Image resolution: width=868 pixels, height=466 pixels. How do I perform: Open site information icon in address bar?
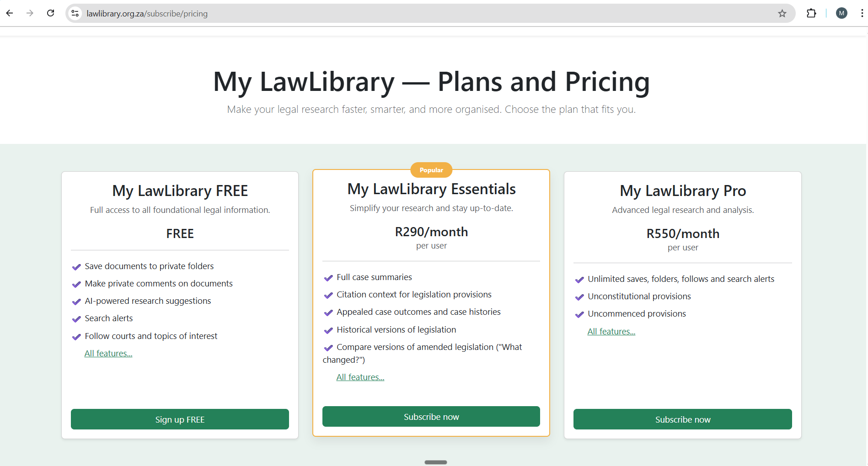click(75, 14)
